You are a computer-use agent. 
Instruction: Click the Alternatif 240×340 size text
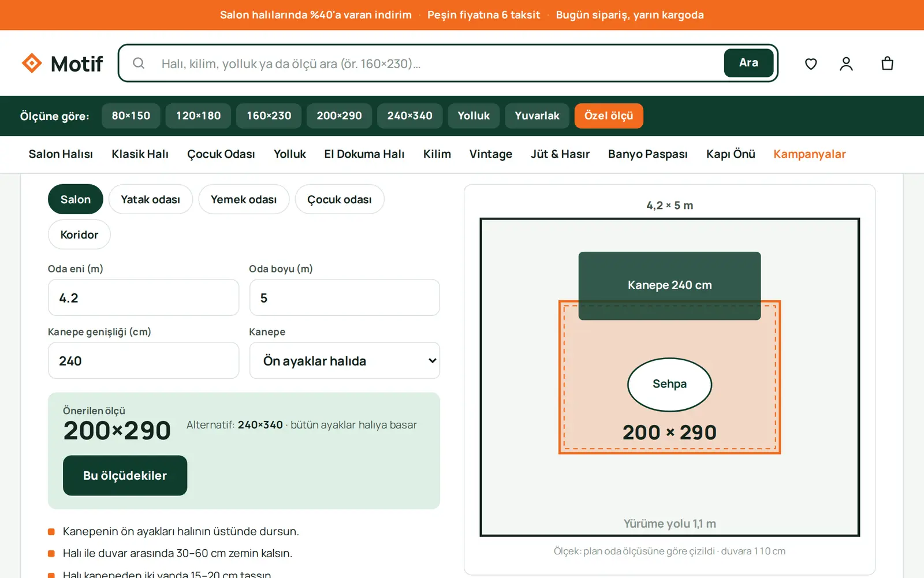(260, 425)
